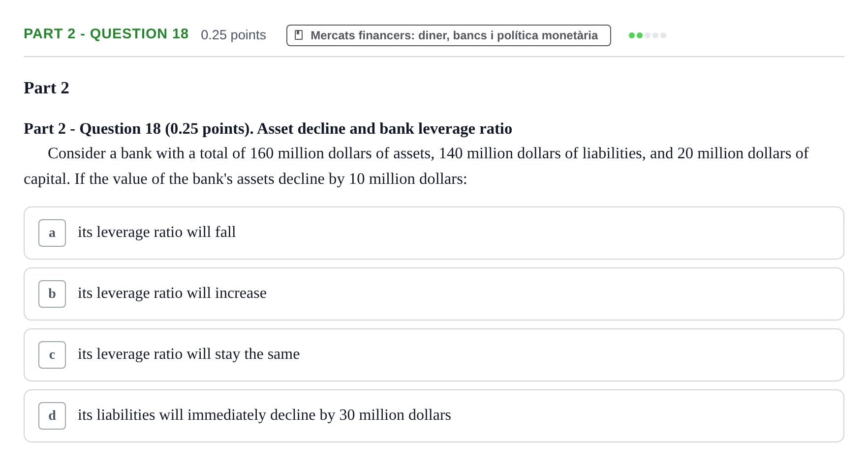Viewport: 868px width, 466px height.
Task: Click the second green difficulty dot
Action: click(640, 35)
